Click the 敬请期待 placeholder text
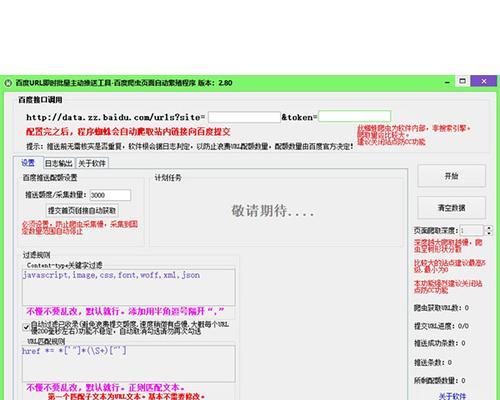 click(x=273, y=211)
